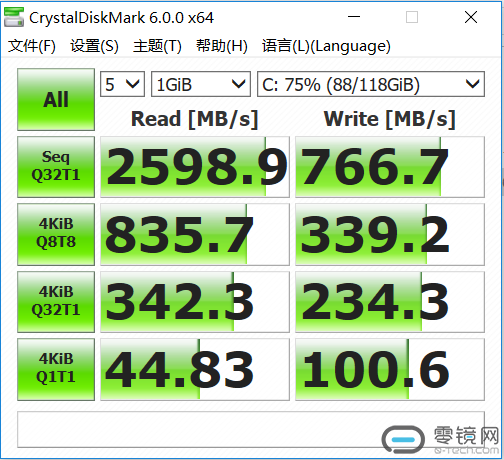Open the test size dropdown showing 1GiB

click(201, 84)
